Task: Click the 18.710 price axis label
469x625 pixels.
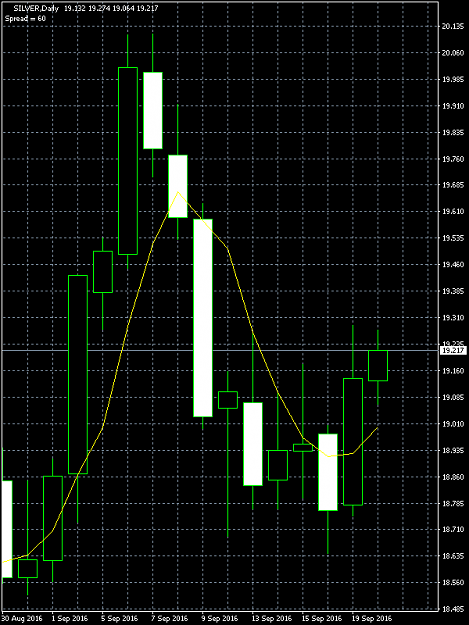Action: (453, 529)
